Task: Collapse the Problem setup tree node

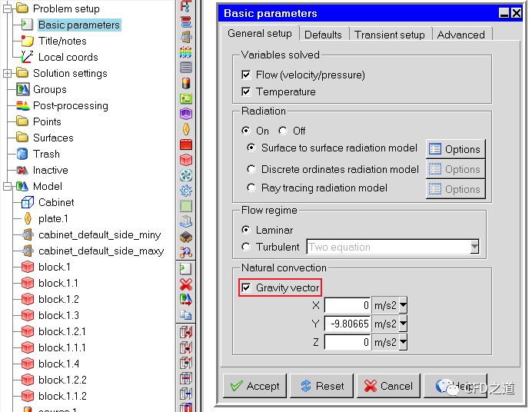Action: 7,8
